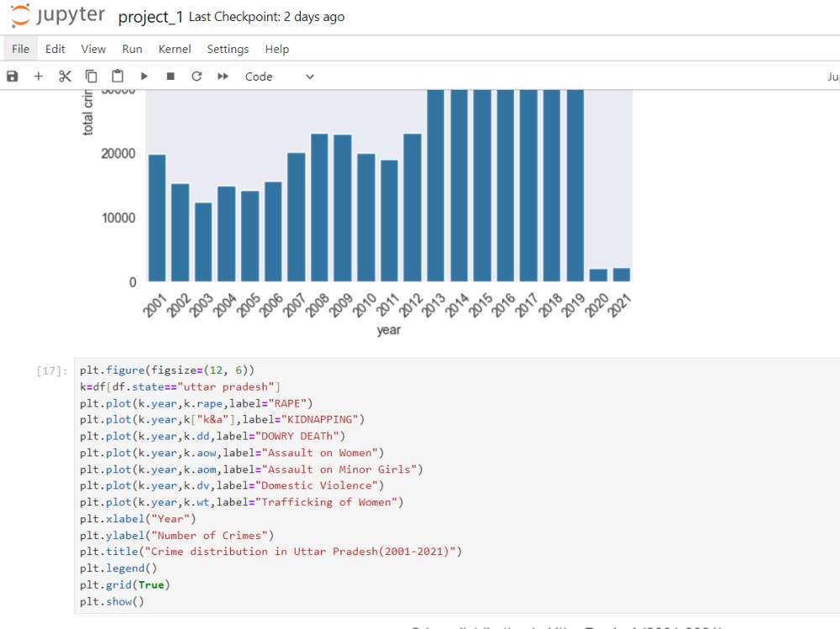Select cell prompt [17]:
This screenshot has height=629, width=840.
(52, 370)
